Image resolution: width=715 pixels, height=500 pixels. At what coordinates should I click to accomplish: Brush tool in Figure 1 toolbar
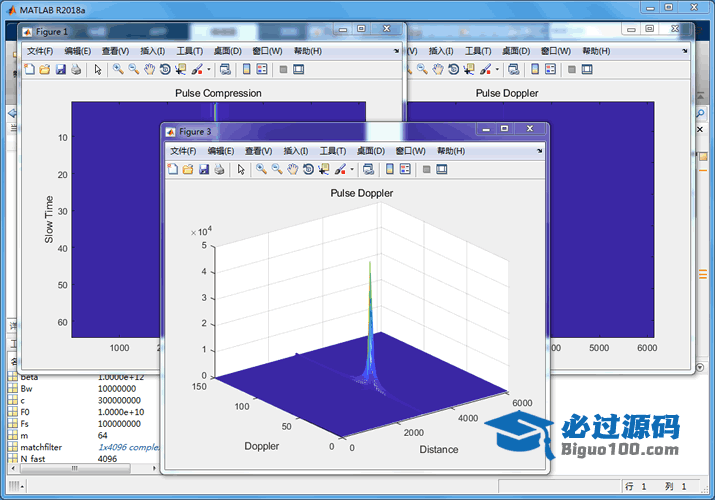pyautogui.click(x=197, y=69)
